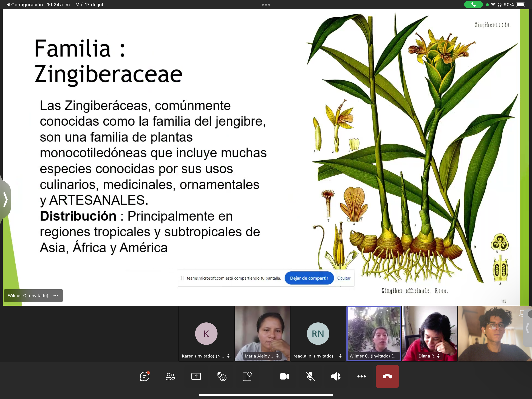Open the meeting chat icon
The width and height of the screenshot is (532, 399).
[144, 376]
